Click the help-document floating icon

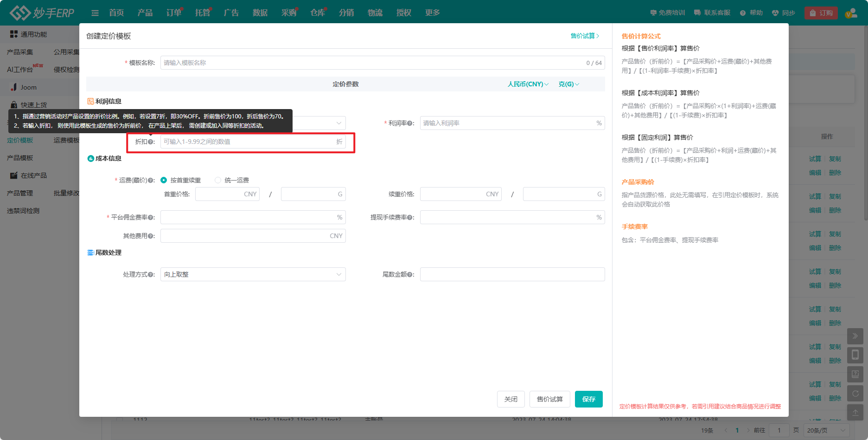point(855,374)
